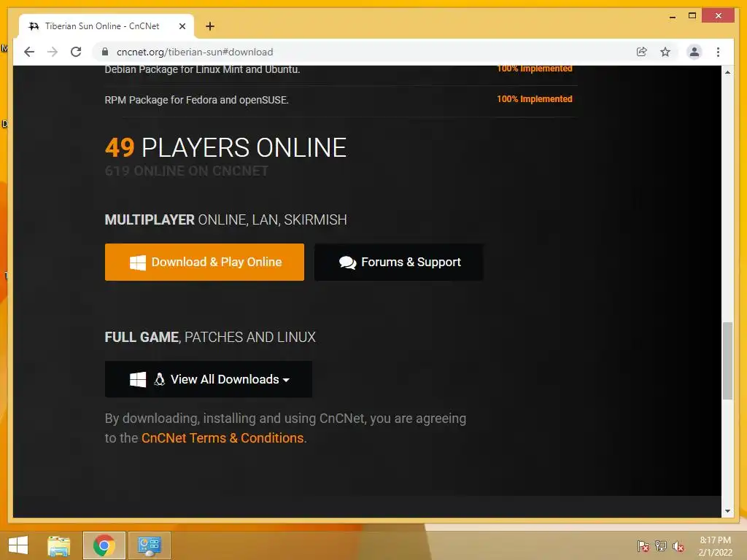Open Forums & Support
The width and height of the screenshot is (747, 560).
pyautogui.click(x=399, y=262)
